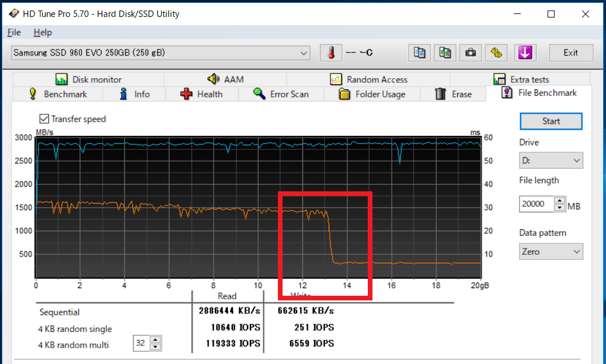Click the 251 IOPS write value
Screen dimensions: 606x364
[314, 327]
